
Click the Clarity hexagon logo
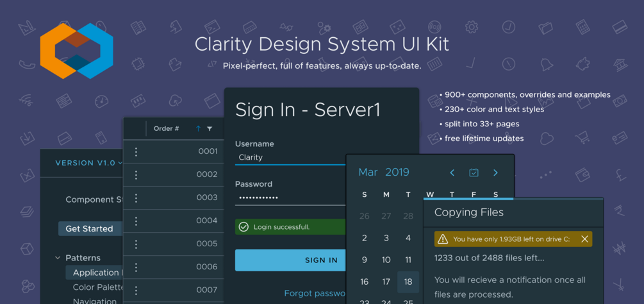tap(76, 51)
